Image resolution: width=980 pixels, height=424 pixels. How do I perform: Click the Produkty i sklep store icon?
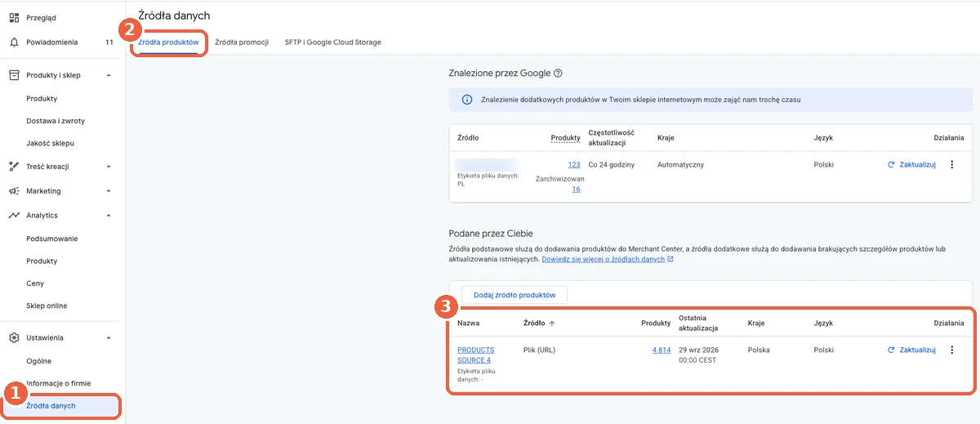14,75
